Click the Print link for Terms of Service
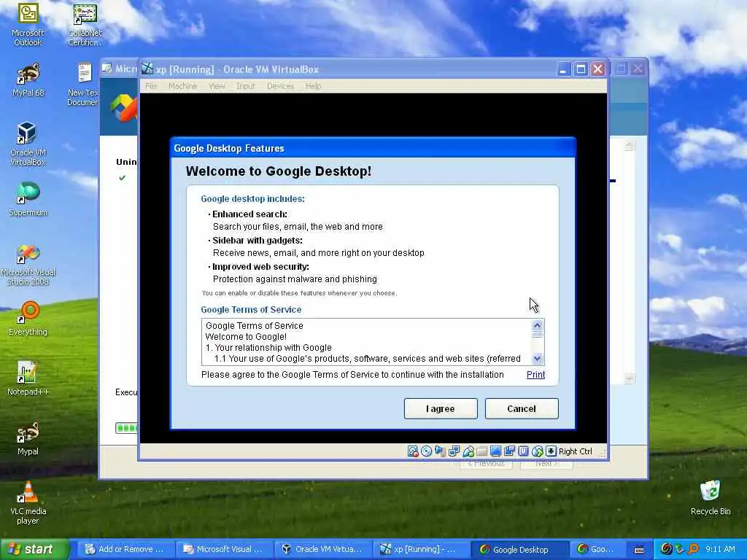Viewport: 747px width, 560px height. (x=535, y=375)
